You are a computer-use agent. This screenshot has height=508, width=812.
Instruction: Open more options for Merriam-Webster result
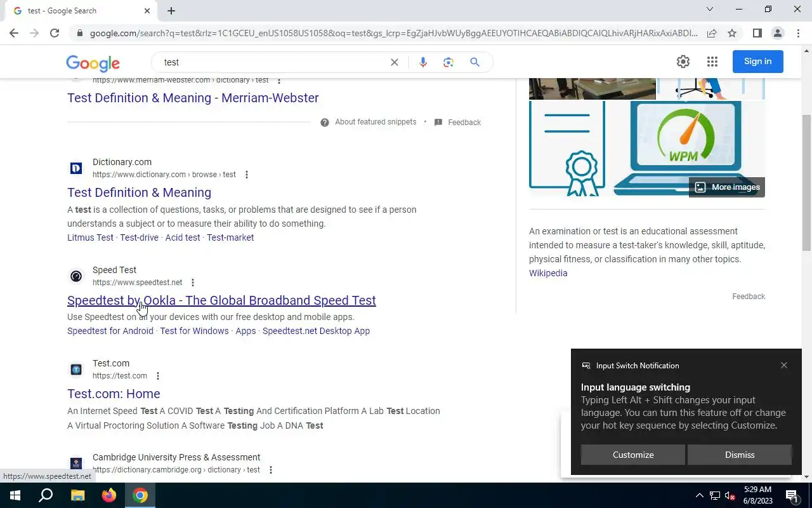[x=279, y=81]
